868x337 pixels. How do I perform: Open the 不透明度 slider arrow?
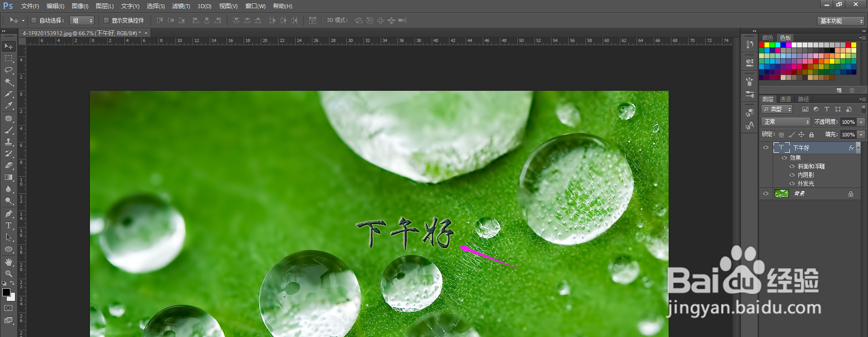point(861,122)
